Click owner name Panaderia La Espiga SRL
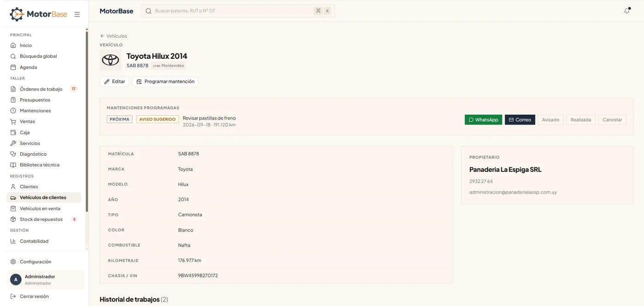The image size is (644, 306). (505, 170)
